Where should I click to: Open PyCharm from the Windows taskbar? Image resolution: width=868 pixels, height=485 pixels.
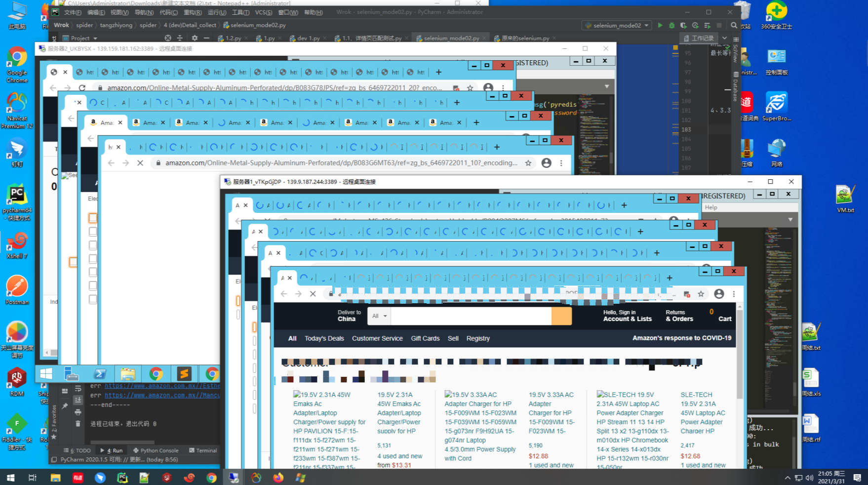(x=122, y=478)
